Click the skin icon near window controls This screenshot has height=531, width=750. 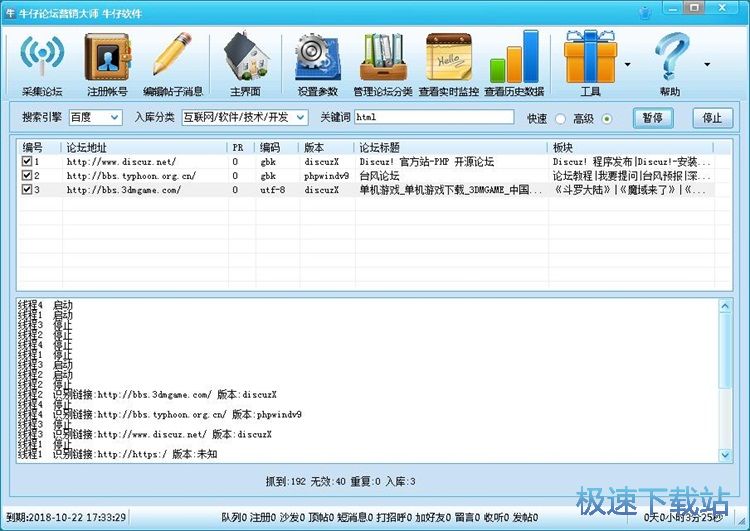[x=645, y=12]
